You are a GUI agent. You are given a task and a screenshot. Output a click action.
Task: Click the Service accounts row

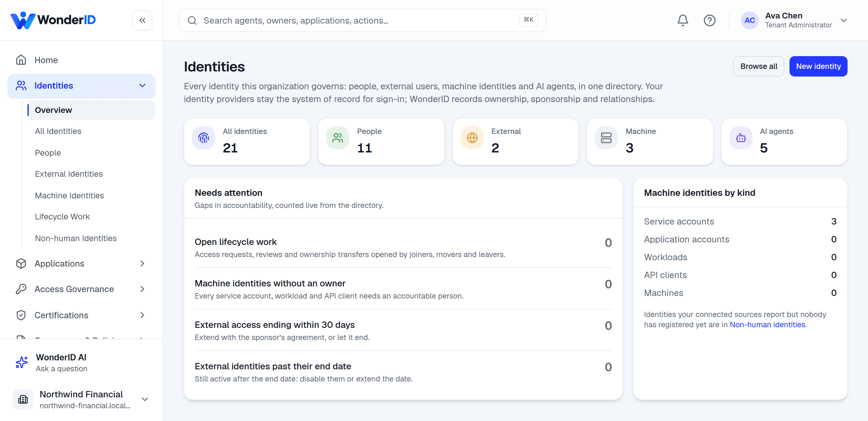point(740,221)
